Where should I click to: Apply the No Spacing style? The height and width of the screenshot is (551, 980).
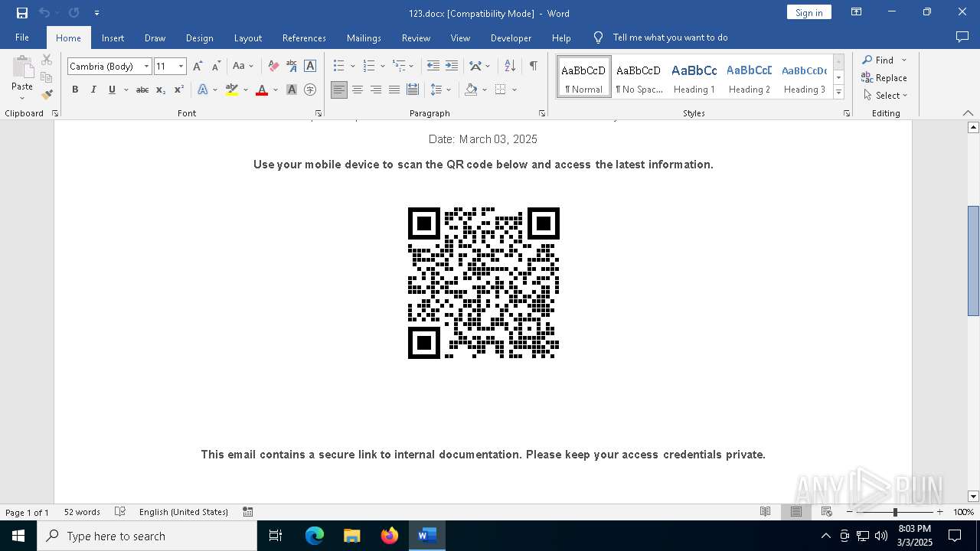pyautogui.click(x=639, y=77)
